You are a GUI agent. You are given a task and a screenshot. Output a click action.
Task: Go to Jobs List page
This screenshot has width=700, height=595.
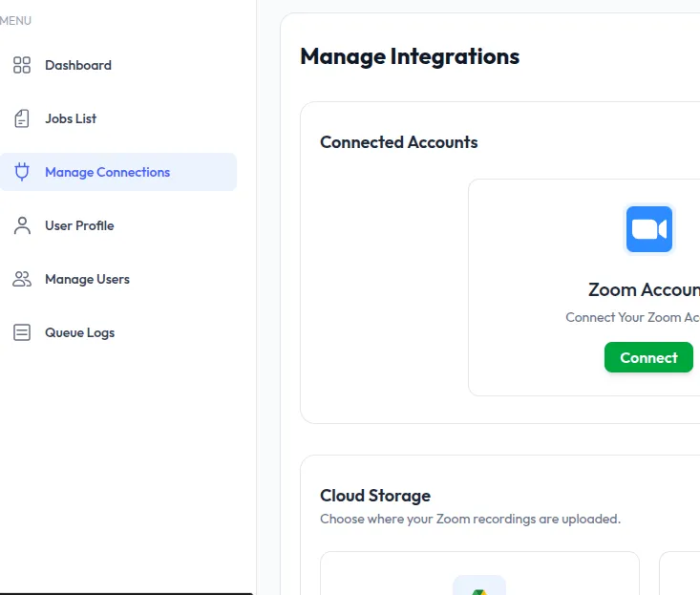118,118
